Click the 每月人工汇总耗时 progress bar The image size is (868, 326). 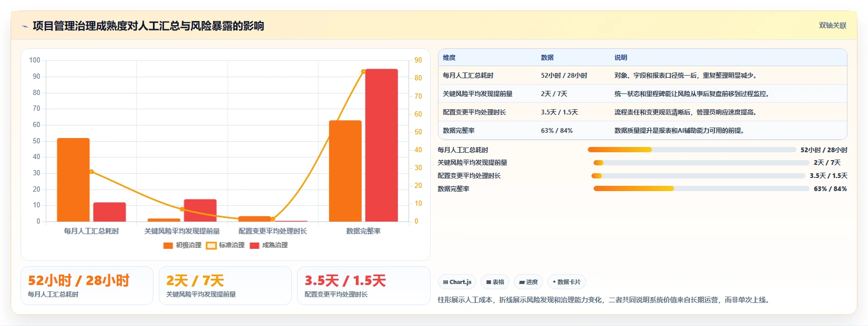pyautogui.click(x=692, y=150)
